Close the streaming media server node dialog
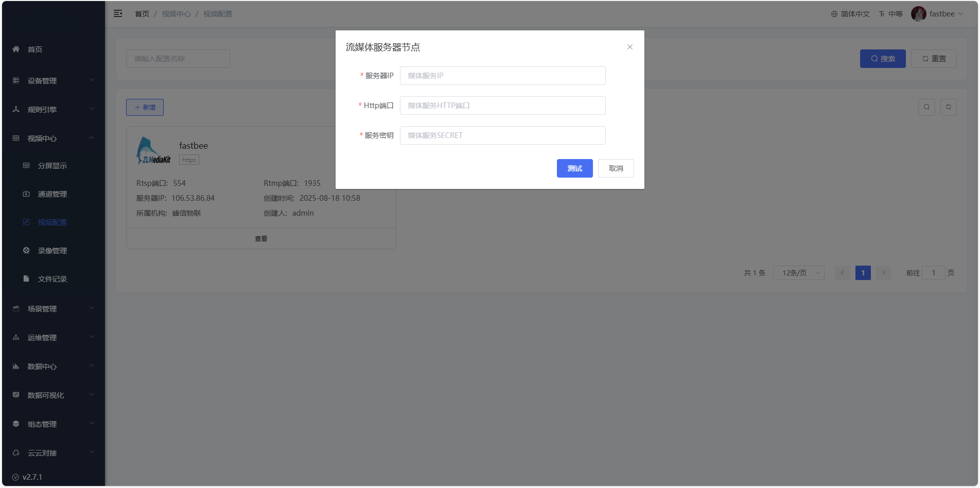 pyautogui.click(x=629, y=47)
